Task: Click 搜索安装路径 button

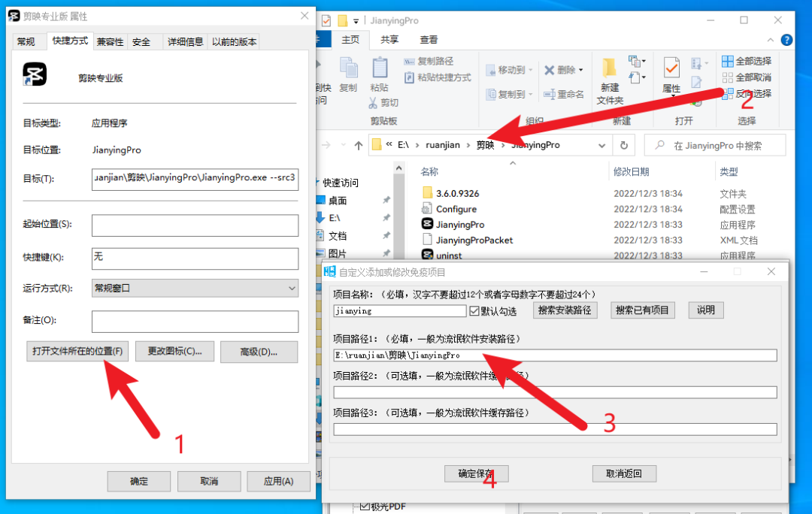Action: (x=565, y=310)
